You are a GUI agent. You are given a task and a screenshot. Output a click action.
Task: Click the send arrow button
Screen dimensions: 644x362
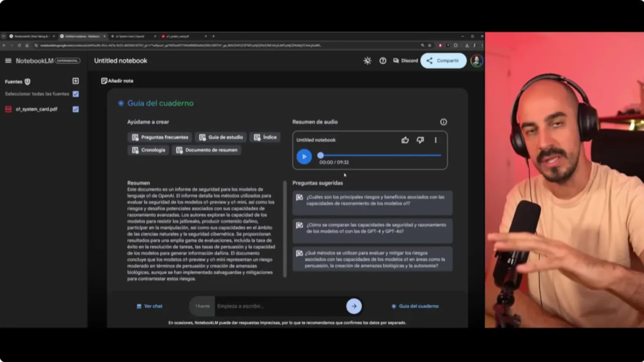(x=354, y=306)
